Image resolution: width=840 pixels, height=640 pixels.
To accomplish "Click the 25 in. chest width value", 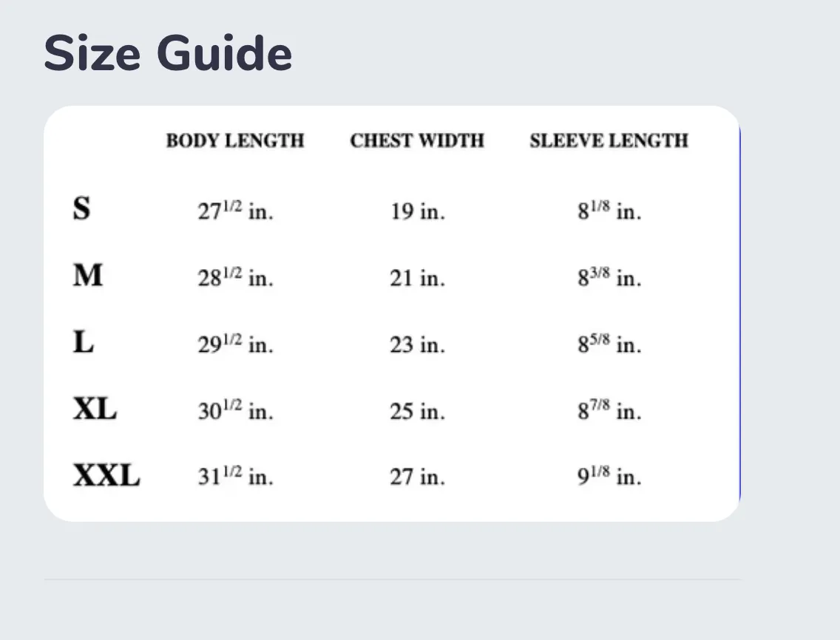I will 417,412.
